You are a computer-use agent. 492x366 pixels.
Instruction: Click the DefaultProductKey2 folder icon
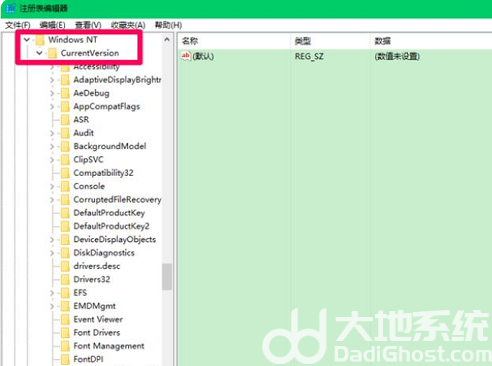tap(65, 226)
